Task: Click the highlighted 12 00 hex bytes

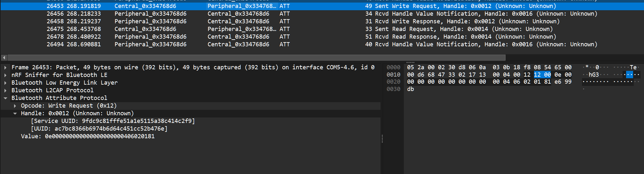Action: tap(542, 75)
